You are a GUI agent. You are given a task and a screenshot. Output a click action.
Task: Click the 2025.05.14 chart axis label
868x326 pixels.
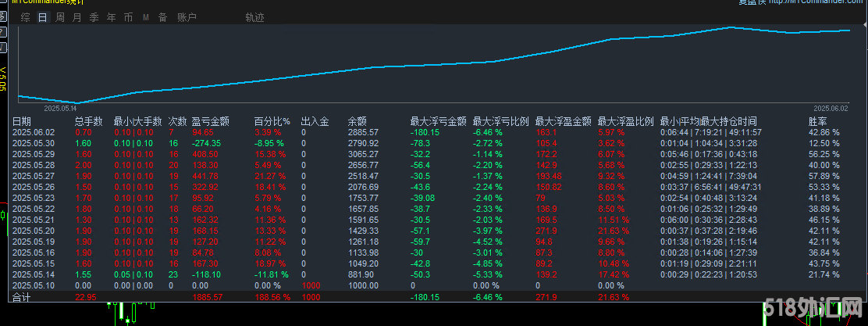60,109
